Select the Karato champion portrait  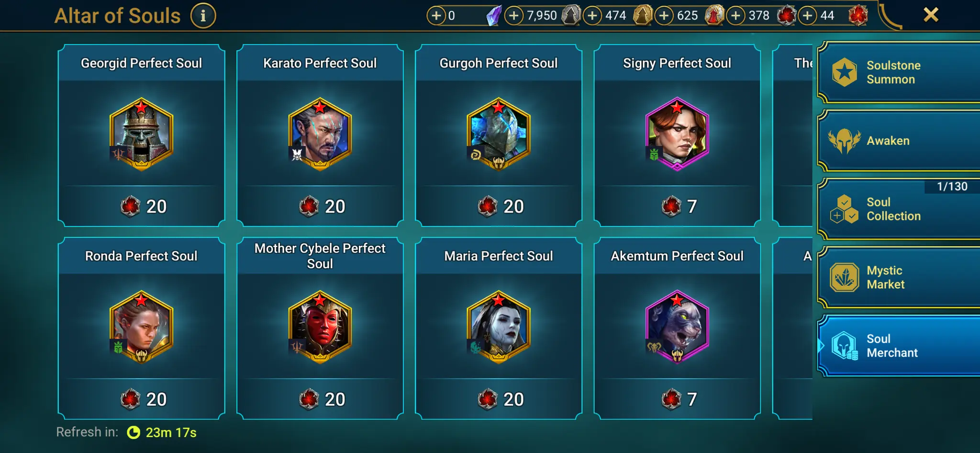[x=320, y=134]
